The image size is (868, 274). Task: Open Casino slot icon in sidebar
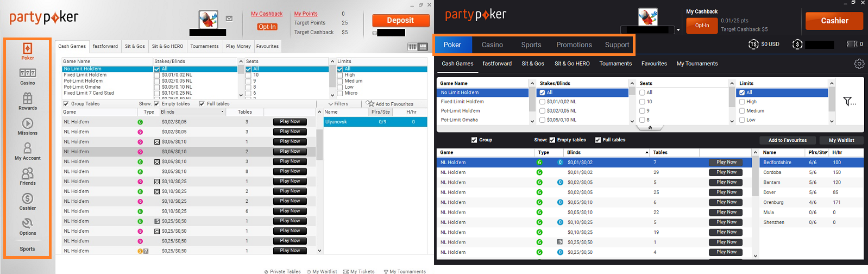28,73
